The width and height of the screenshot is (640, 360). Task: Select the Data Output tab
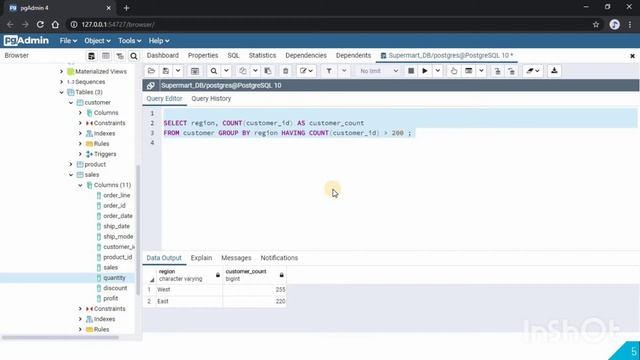coord(164,258)
